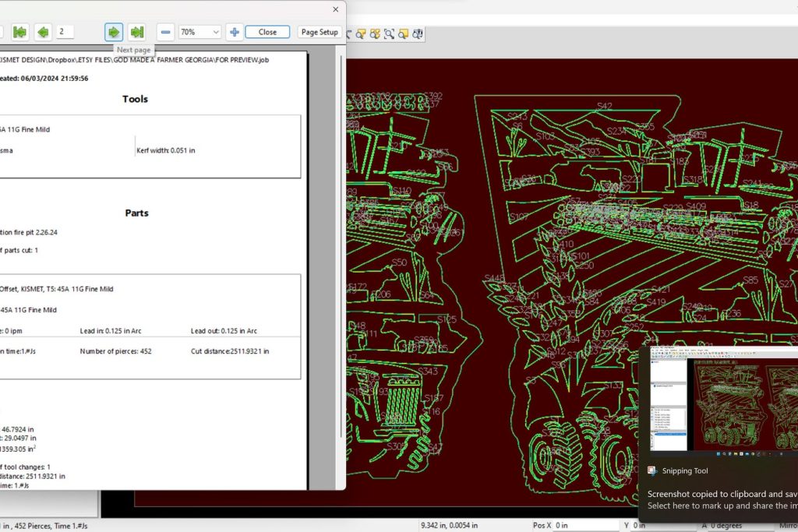Click the zoom icon with large yellow sheet
Image resolution: width=798 pixels, height=532 pixels.
coord(403,34)
